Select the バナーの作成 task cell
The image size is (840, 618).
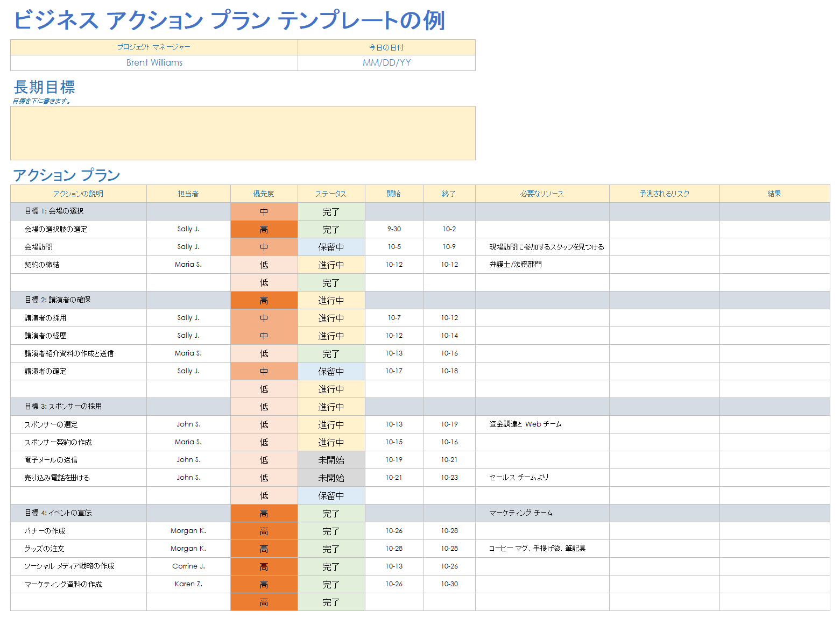79,531
